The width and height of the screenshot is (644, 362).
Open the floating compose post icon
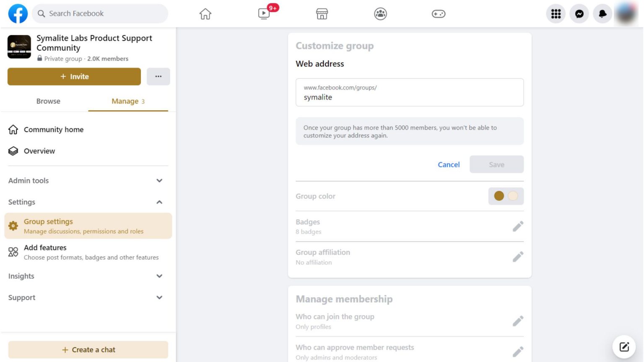[x=624, y=346]
